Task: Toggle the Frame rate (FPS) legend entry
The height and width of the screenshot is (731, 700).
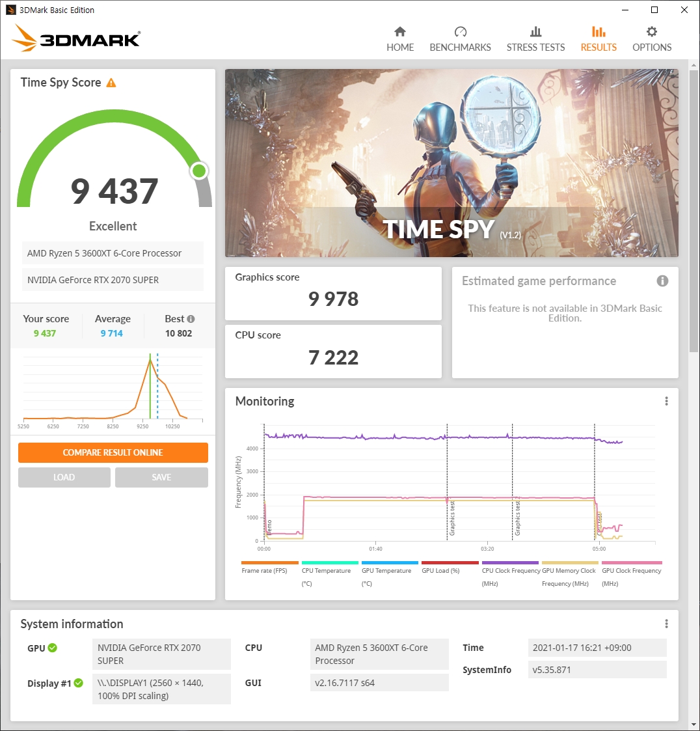Action: pyautogui.click(x=269, y=568)
